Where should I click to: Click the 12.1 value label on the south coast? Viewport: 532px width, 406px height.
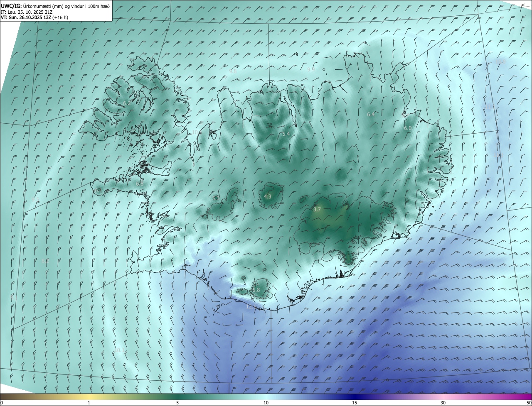point(251,306)
